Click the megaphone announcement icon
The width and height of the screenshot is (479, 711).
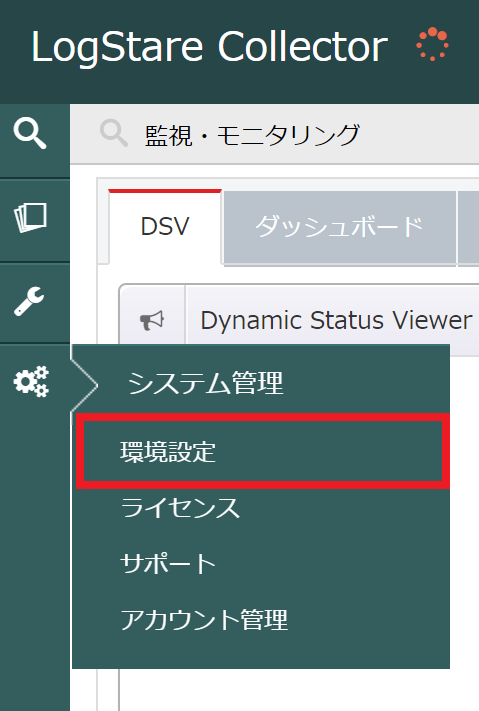(x=152, y=320)
